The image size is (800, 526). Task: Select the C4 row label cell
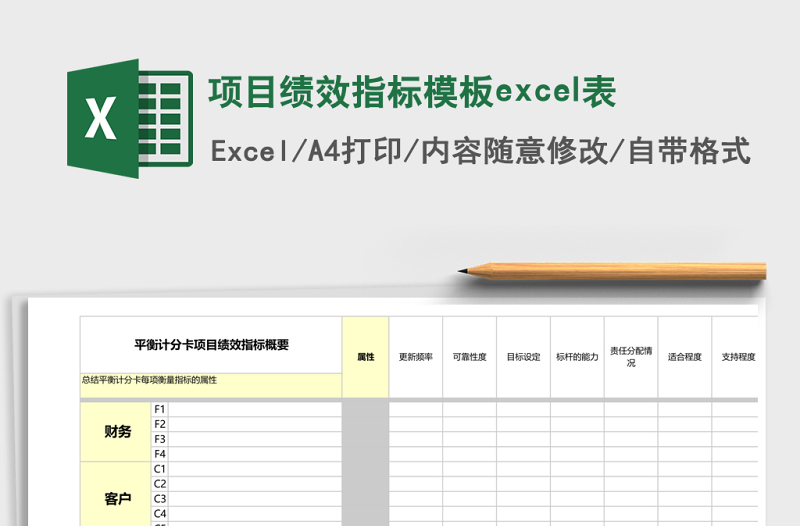click(x=160, y=514)
